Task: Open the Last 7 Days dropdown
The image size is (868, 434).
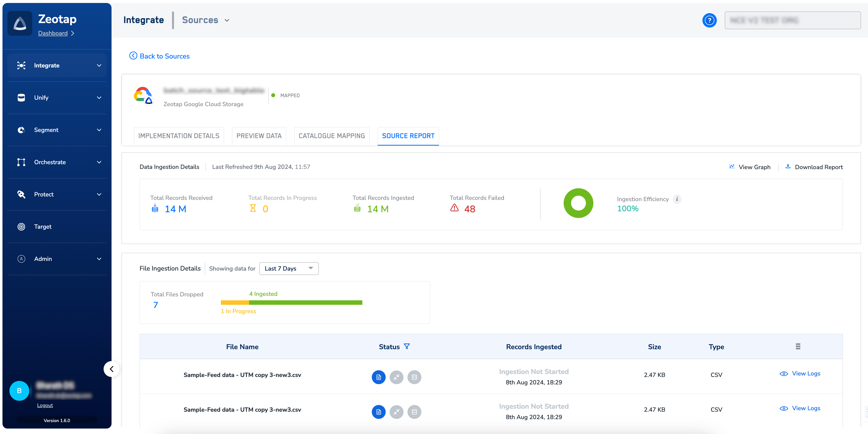Action: tap(289, 268)
